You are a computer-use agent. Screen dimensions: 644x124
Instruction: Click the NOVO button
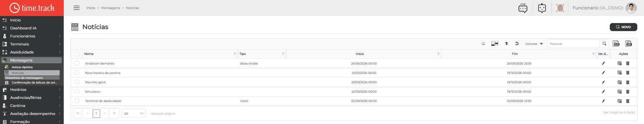point(623,27)
